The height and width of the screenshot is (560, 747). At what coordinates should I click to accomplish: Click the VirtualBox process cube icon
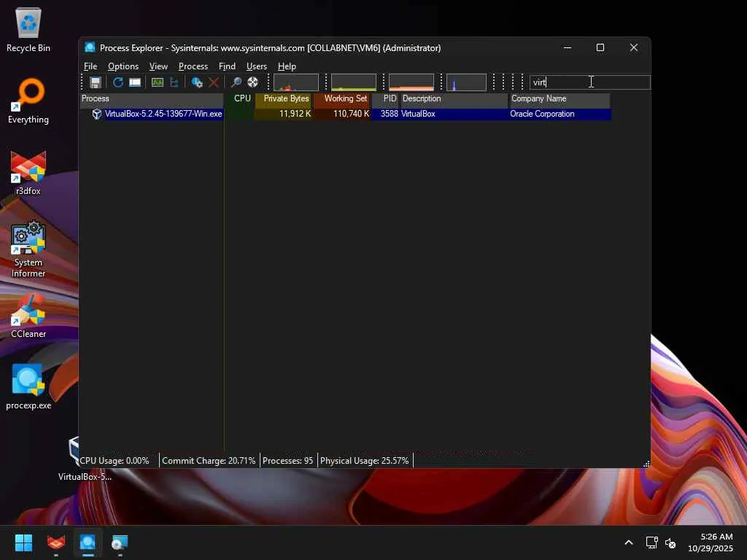(97, 114)
